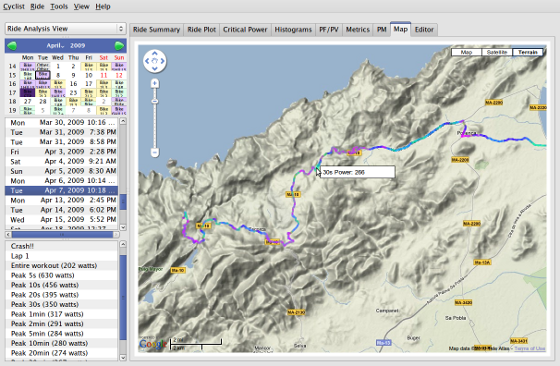Viewport: 560px width, 366px height.
Task: Switch to the PM tab
Action: pyautogui.click(x=381, y=30)
